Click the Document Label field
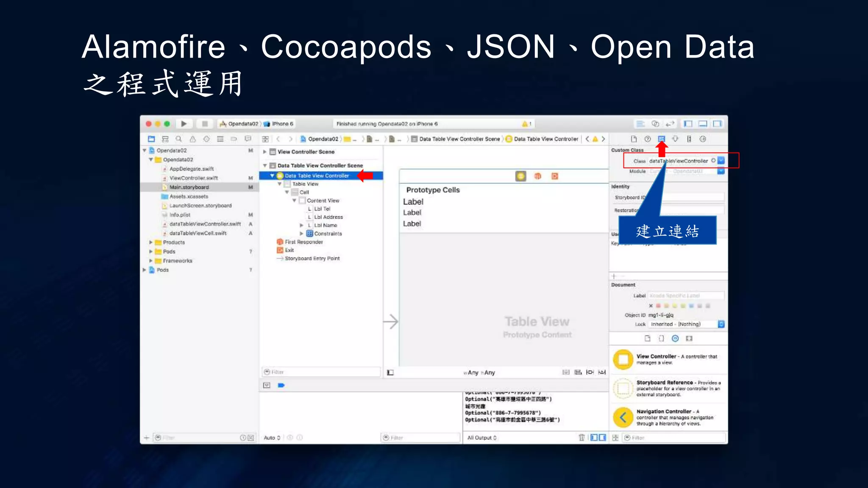 [686, 296]
